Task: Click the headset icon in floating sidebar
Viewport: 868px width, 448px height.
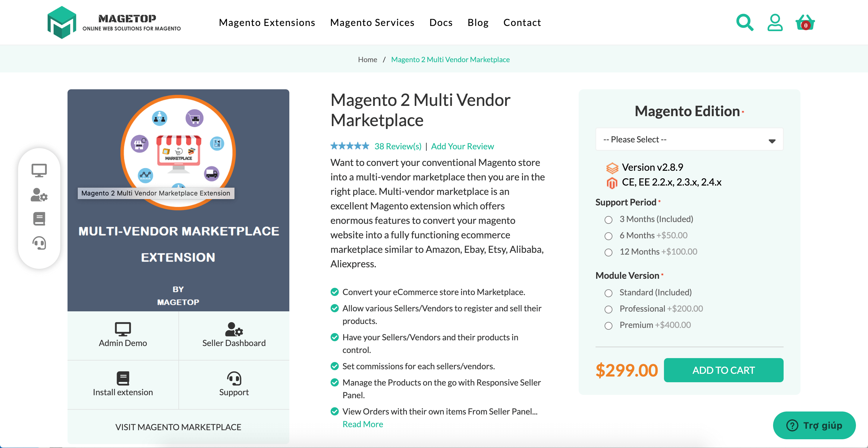Action: tap(39, 243)
